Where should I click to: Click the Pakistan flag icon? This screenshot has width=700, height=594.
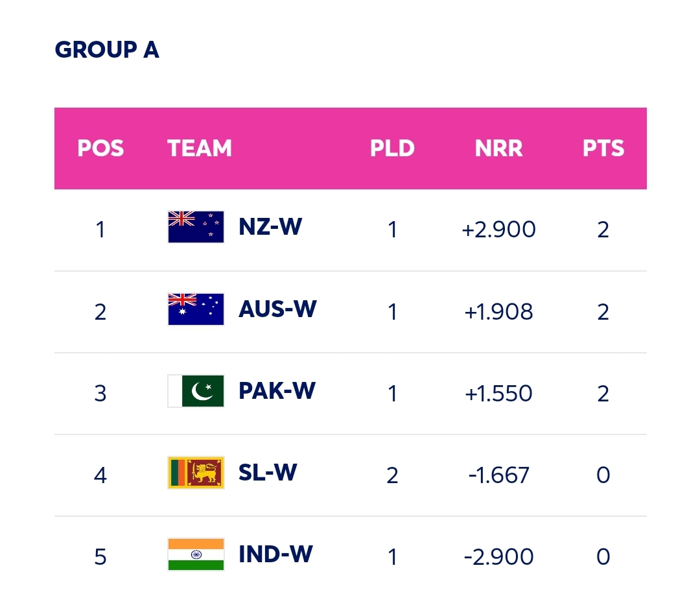196,391
